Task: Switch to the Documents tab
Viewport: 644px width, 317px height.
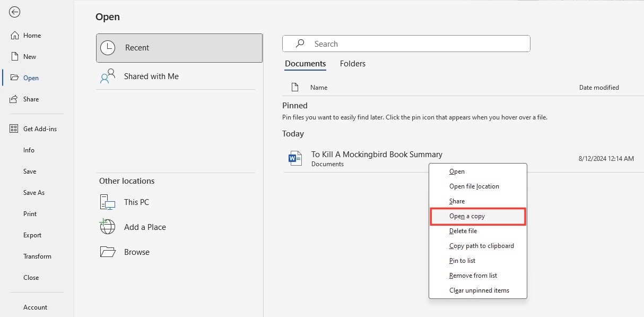Action: pyautogui.click(x=306, y=64)
